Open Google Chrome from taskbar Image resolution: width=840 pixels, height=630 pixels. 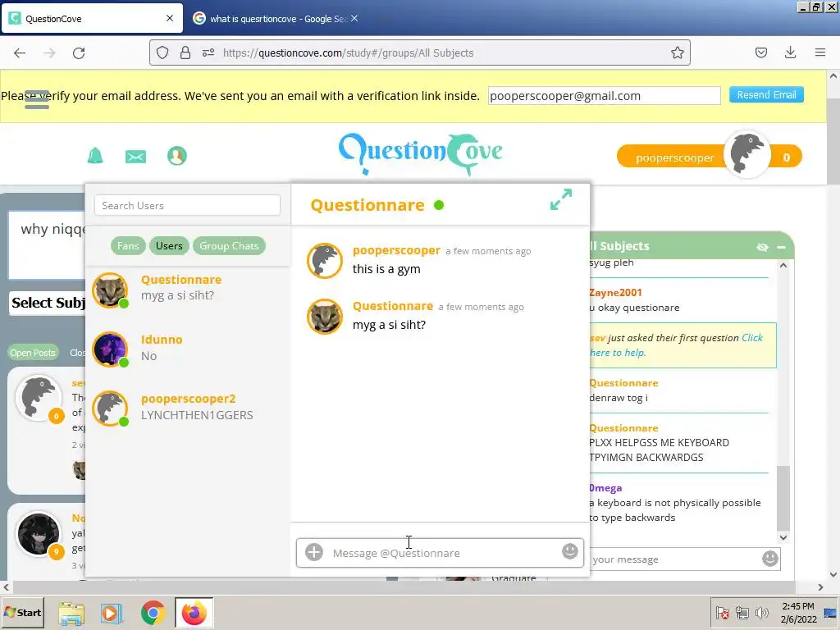153,613
